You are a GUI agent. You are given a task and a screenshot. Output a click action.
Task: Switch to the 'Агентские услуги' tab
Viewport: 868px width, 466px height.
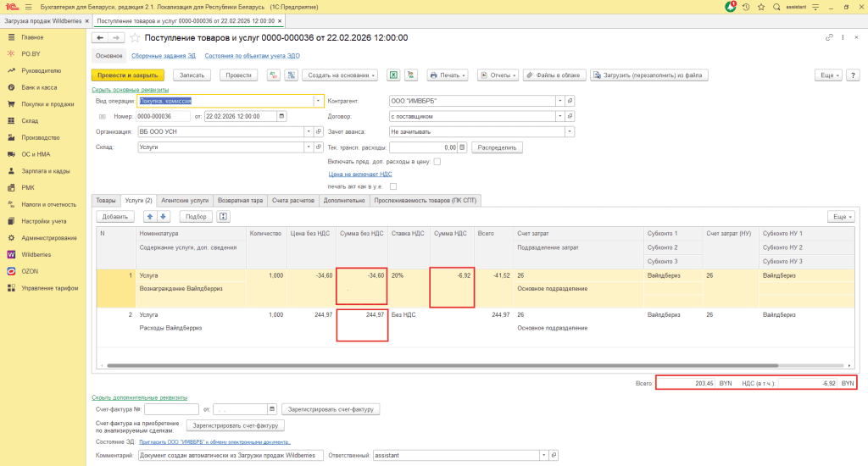pyautogui.click(x=184, y=200)
